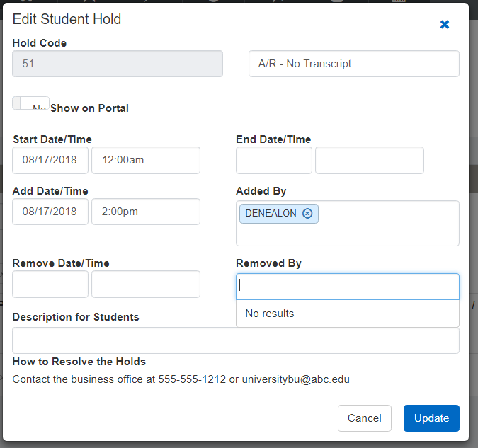
Task: Select the Start Date field
Action: [x=50, y=160]
